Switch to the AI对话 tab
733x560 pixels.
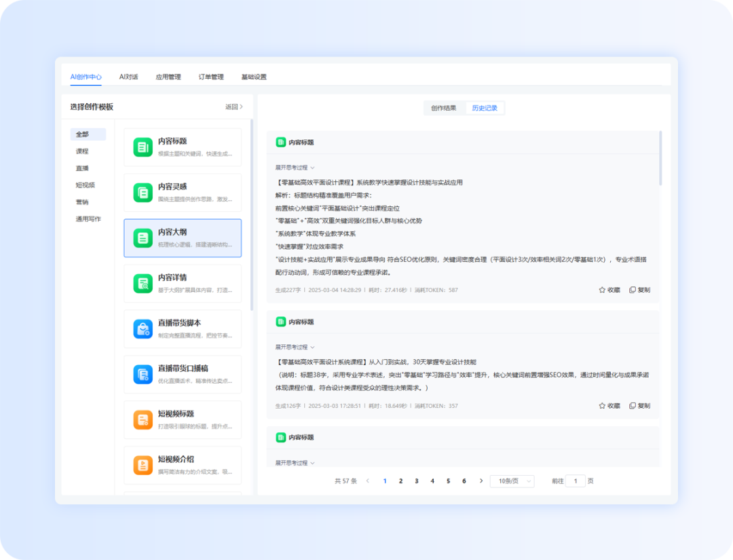click(x=128, y=77)
